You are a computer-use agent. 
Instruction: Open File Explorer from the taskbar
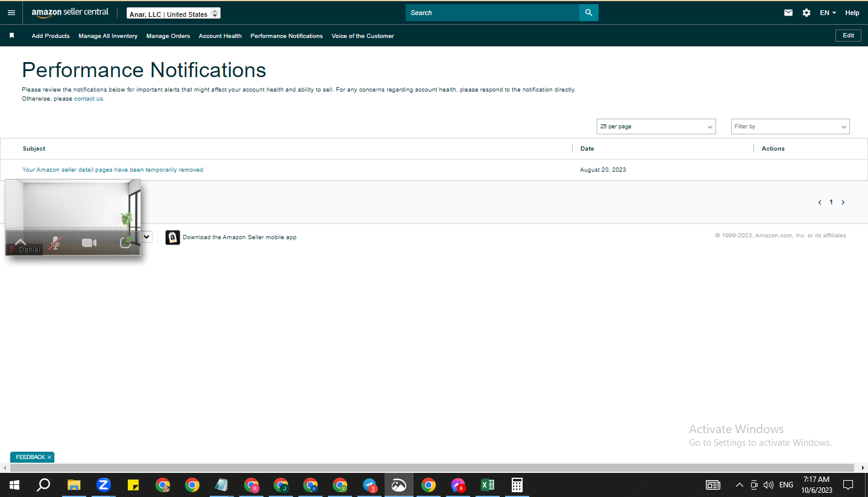(x=74, y=485)
